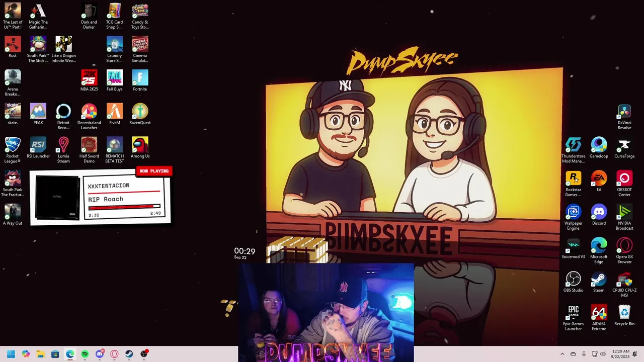Launch Fortnite from desktop

click(x=140, y=80)
